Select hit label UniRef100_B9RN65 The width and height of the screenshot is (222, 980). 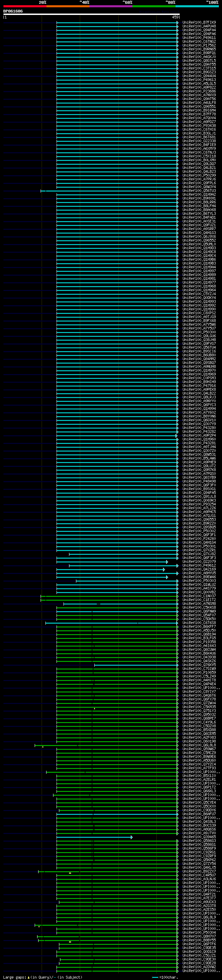[x=199, y=49]
